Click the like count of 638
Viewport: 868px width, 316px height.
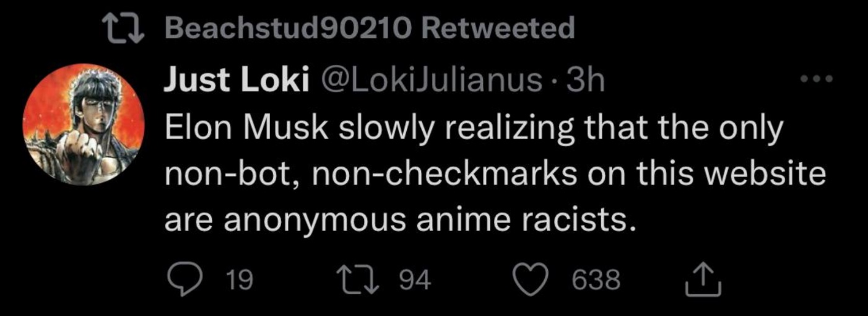coord(595,281)
